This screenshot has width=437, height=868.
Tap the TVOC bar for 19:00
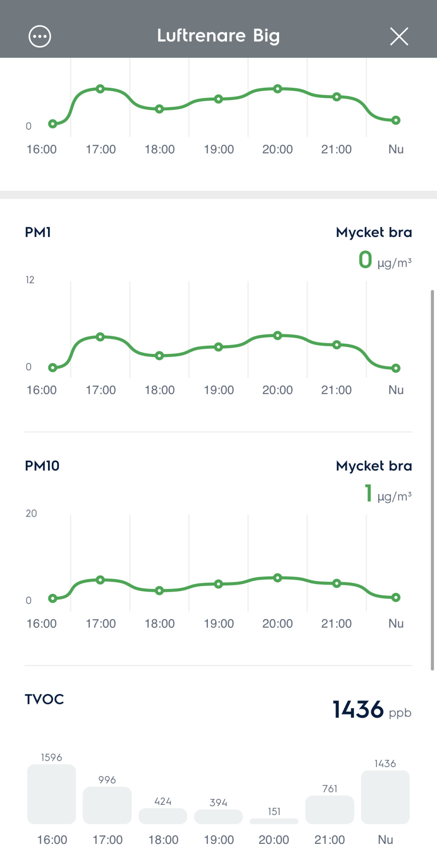(218, 817)
